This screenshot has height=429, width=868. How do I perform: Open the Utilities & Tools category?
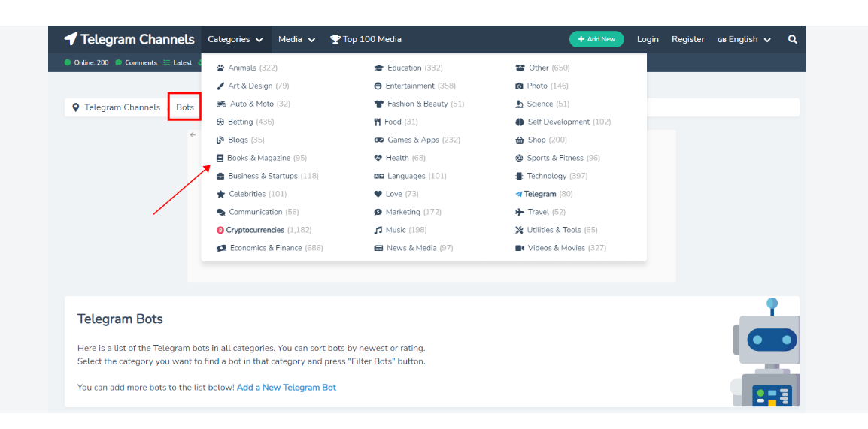click(557, 230)
